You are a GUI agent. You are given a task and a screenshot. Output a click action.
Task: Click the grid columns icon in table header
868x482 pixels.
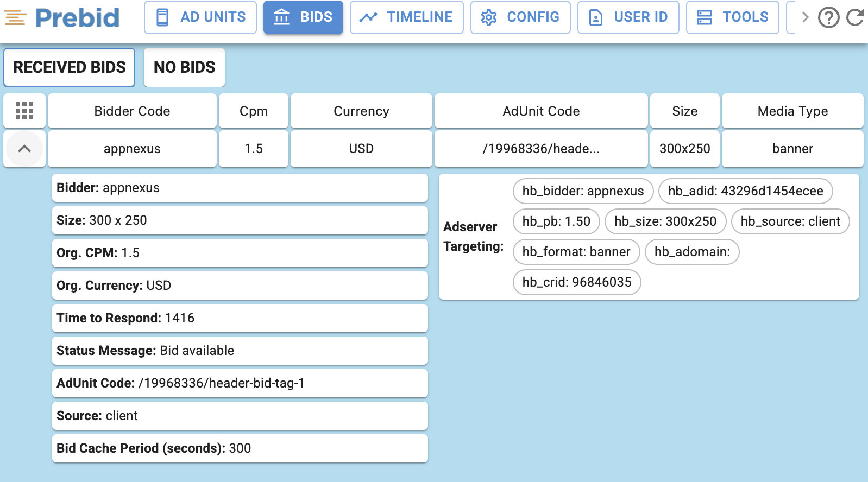tap(24, 111)
